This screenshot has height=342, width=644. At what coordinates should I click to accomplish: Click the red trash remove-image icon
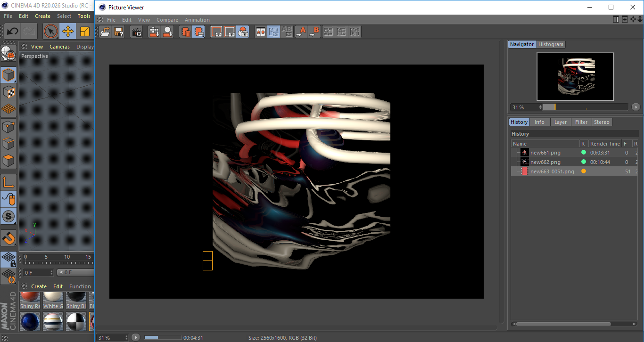[x=186, y=32]
